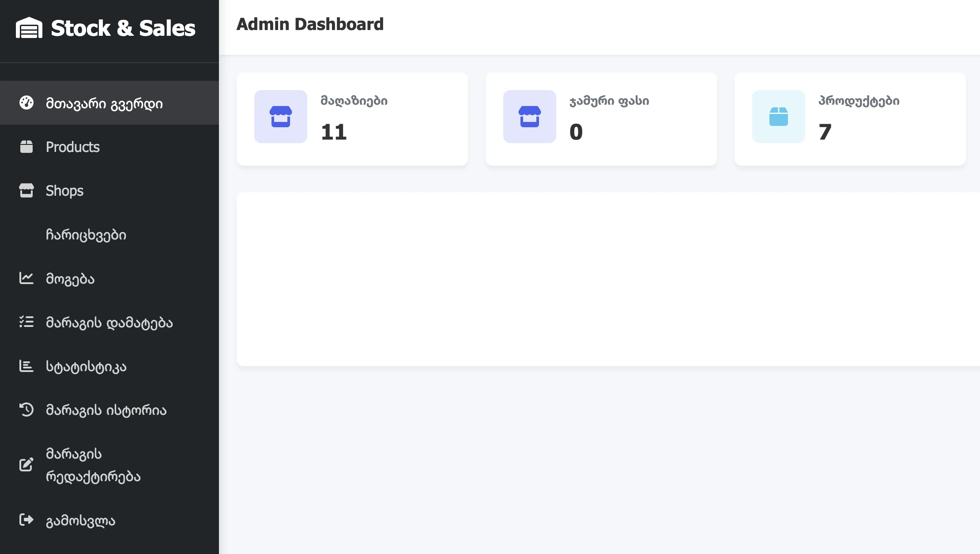Click the Shops storefront icon in the sidebar
This screenshot has height=554, width=980.
coord(26,190)
